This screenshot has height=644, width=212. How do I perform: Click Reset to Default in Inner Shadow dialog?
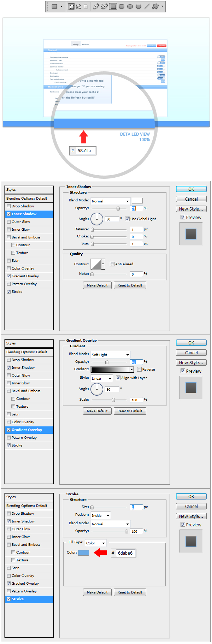[130, 285]
